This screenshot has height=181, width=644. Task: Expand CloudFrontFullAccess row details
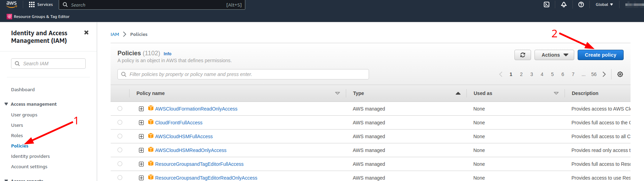(141, 123)
